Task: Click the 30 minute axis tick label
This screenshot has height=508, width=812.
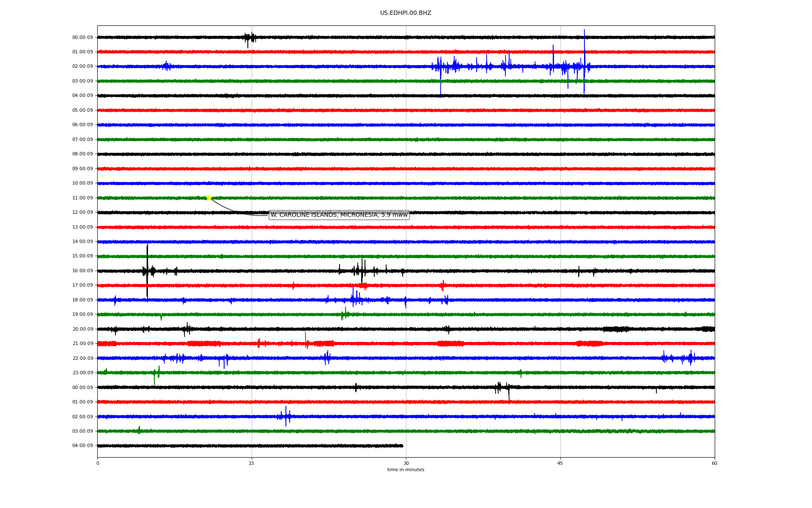Action: coord(406,464)
